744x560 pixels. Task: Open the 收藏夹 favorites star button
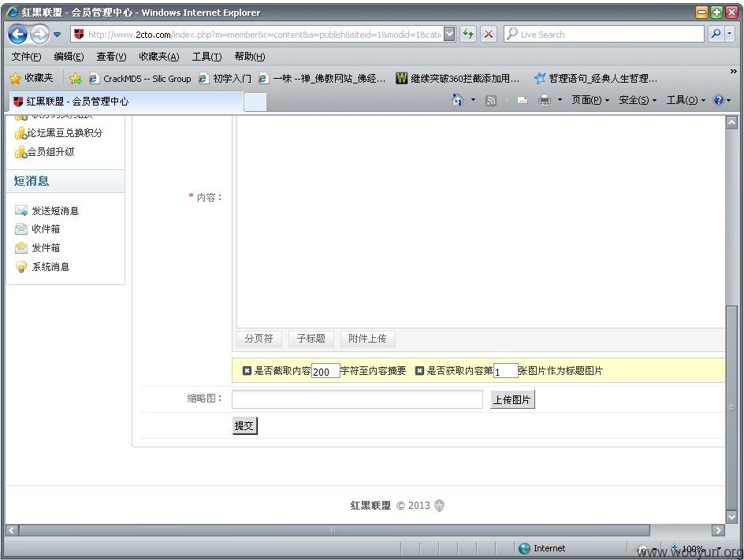32,78
